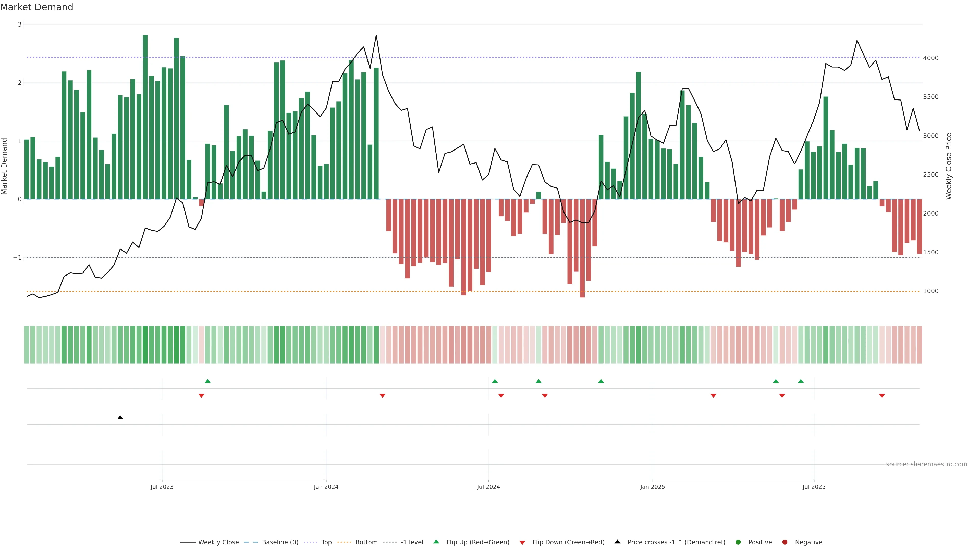Screen dimensions: 980x551
Task: Click red flip-down marker after Jan 2025
Action: 713,396
